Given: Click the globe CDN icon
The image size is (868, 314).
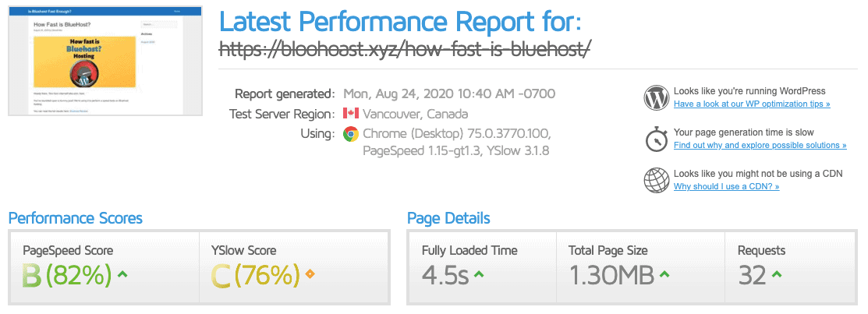Looking at the screenshot, I should click(x=657, y=180).
